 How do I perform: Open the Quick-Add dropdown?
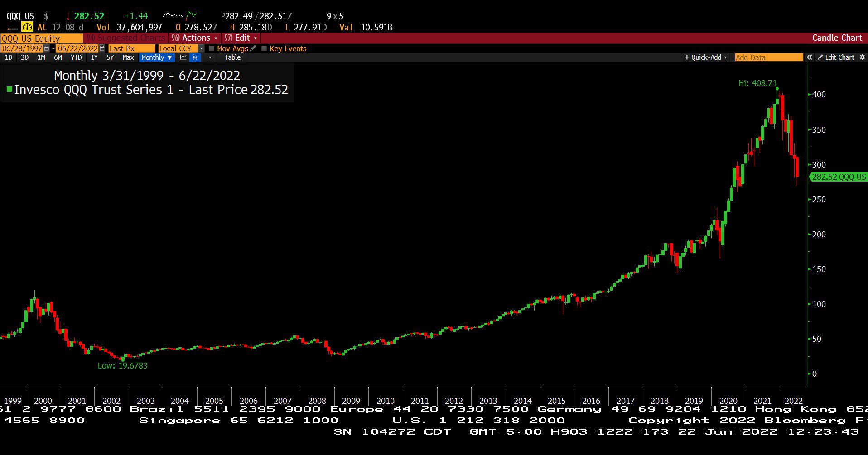pyautogui.click(x=705, y=57)
